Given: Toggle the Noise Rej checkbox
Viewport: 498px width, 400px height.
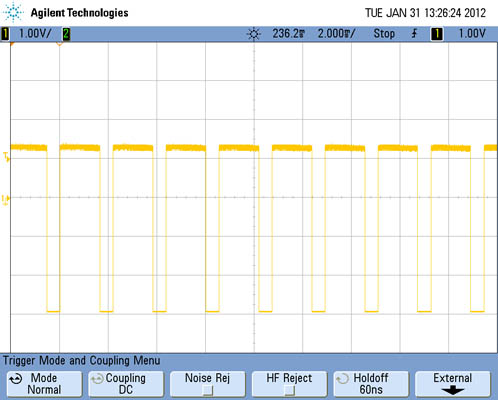Looking at the screenshot, I should coord(208,390).
